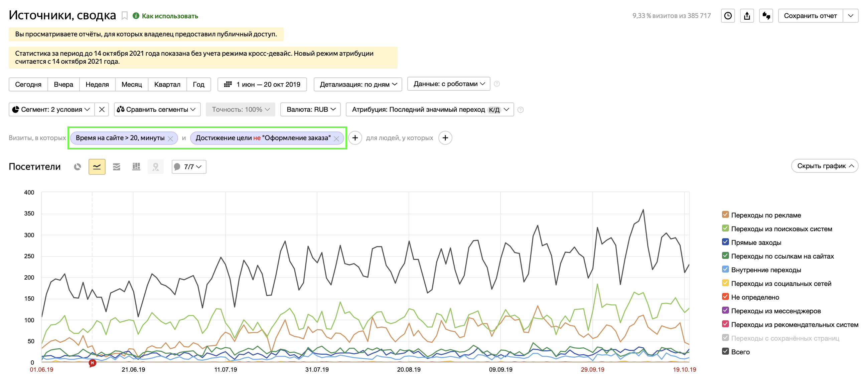Open 'Сегмент: 2 условия' dropdown
This screenshot has height=381, width=868.
point(51,109)
